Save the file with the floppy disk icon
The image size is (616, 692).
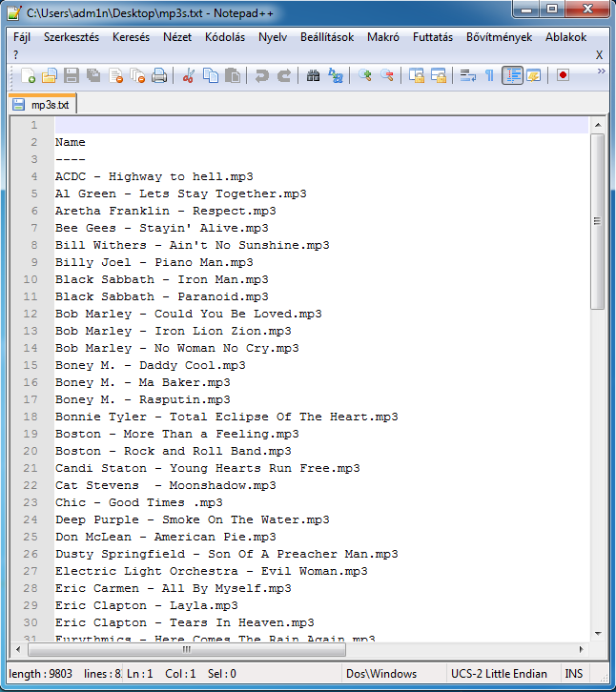click(x=72, y=76)
